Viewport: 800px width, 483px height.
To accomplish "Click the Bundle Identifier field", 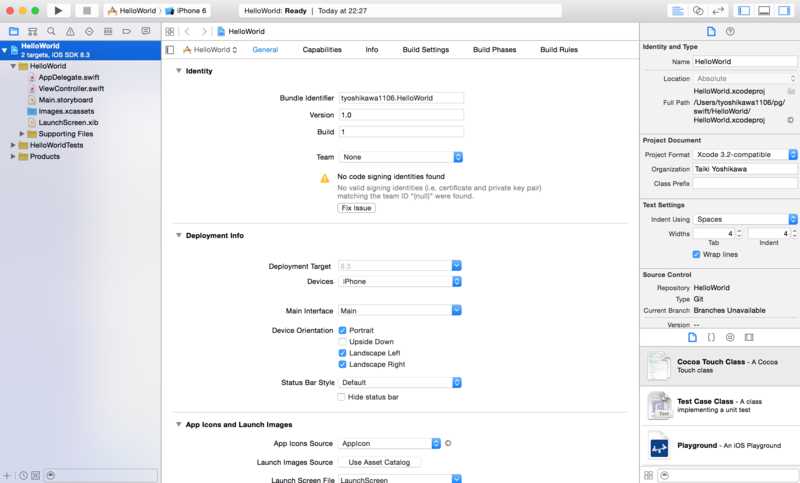I will pyautogui.click(x=401, y=98).
